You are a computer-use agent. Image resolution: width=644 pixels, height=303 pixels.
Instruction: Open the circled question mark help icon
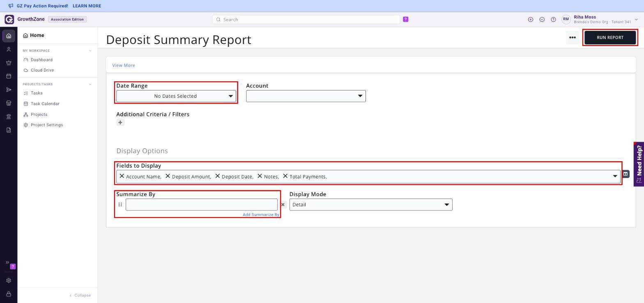(553, 19)
